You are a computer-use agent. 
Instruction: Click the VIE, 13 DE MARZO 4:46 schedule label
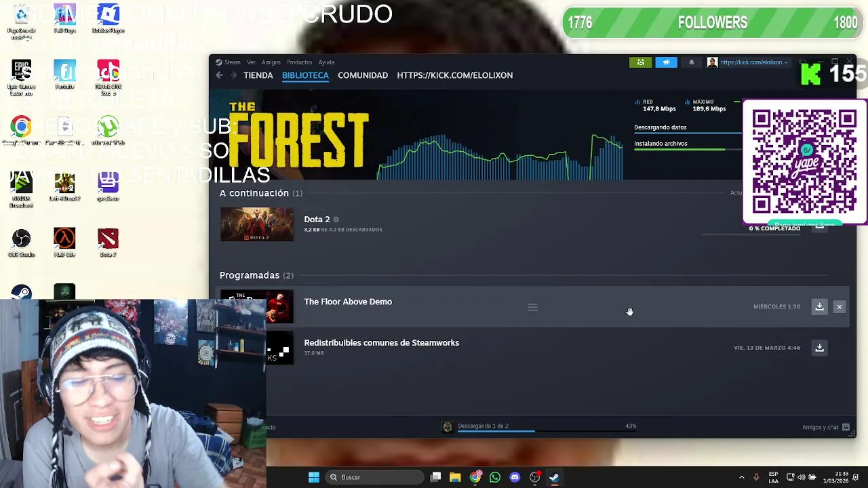pos(767,348)
